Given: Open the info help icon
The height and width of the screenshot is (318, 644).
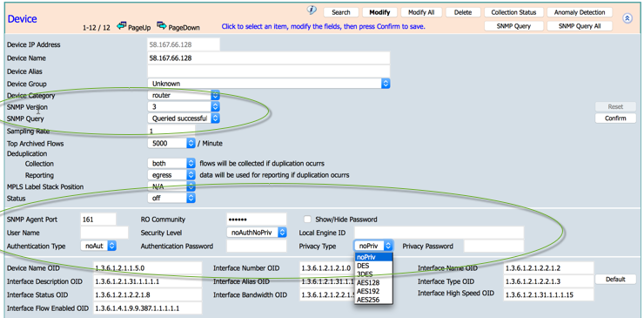Looking at the screenshot, I should coord(312,10).
